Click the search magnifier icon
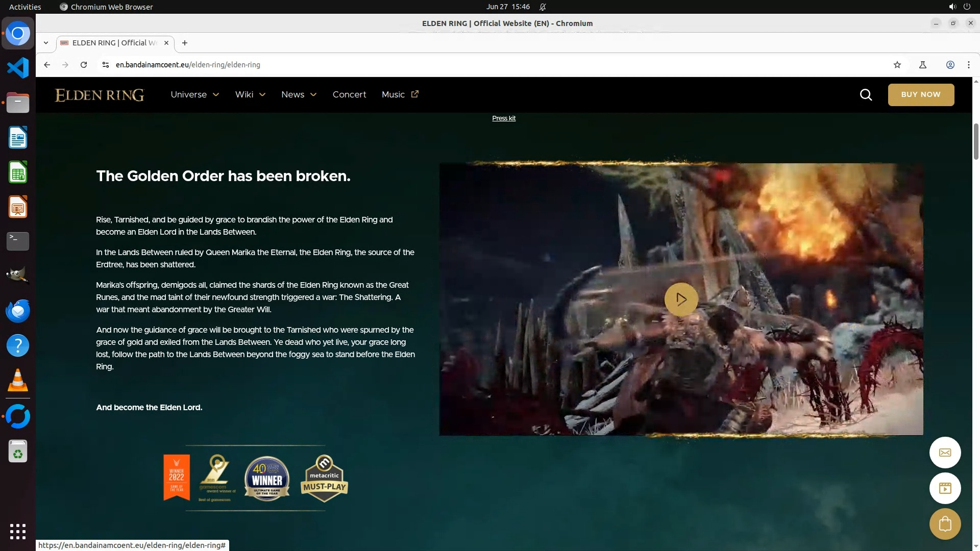 [x=866, y=95]
